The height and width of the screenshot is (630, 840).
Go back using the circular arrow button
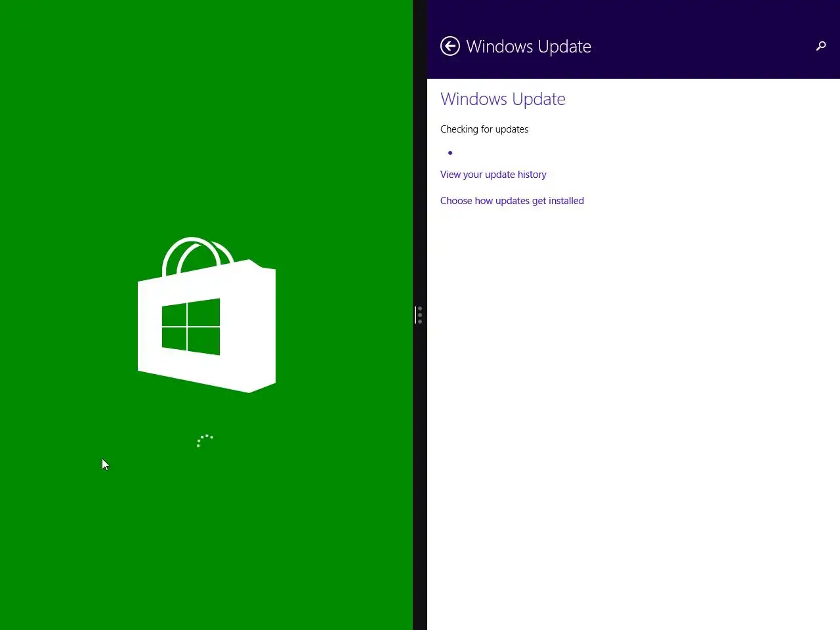[x=450, y=46]
